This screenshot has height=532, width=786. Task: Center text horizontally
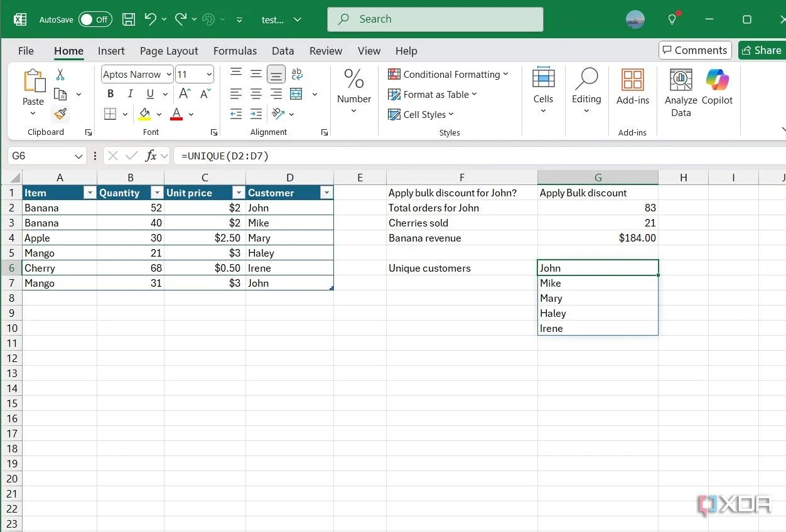point(256,94)
